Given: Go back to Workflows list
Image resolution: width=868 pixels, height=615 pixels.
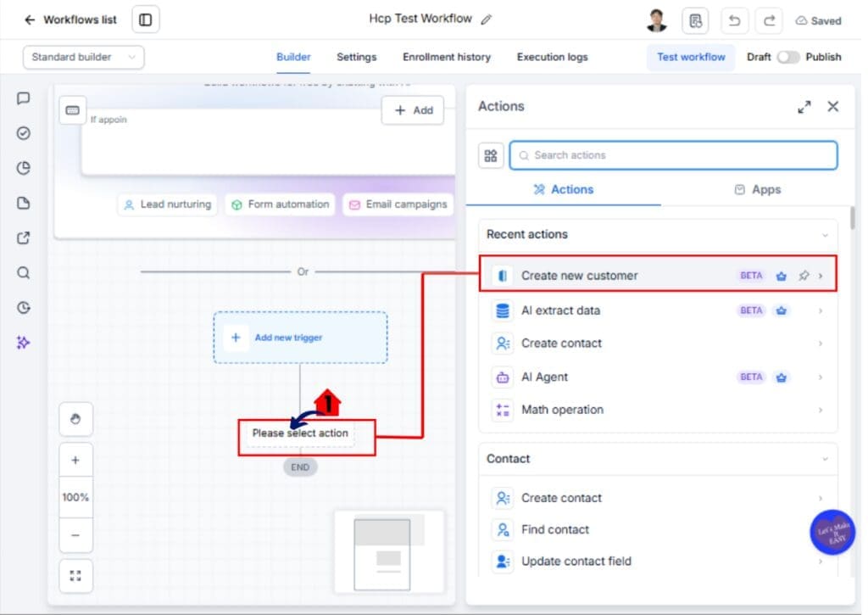Looking at the screenshot, I should coord(70,20).
